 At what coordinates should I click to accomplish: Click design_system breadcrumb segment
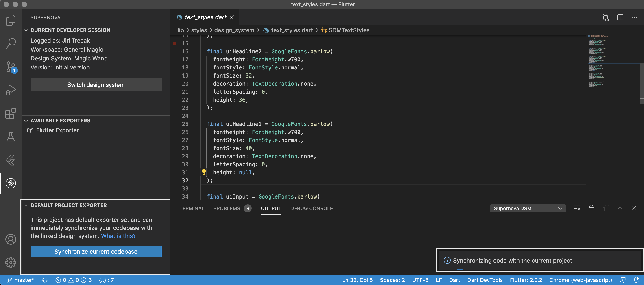[234, 30]
